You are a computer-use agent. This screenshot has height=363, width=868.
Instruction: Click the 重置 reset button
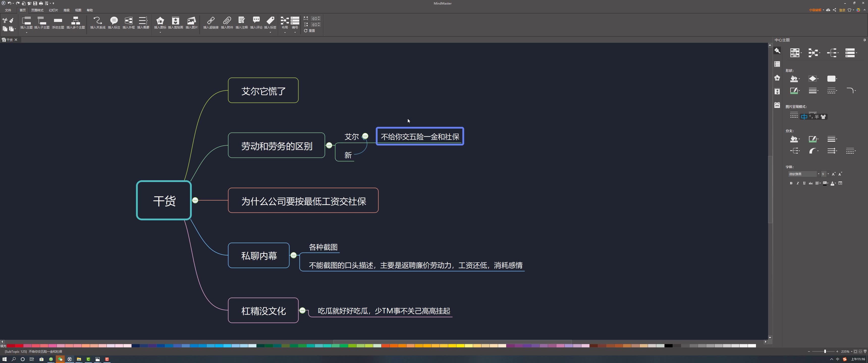pos(309,31)
